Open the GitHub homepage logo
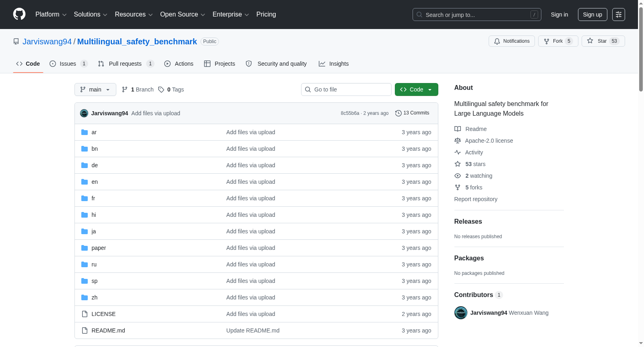 [x=19, y=14]
